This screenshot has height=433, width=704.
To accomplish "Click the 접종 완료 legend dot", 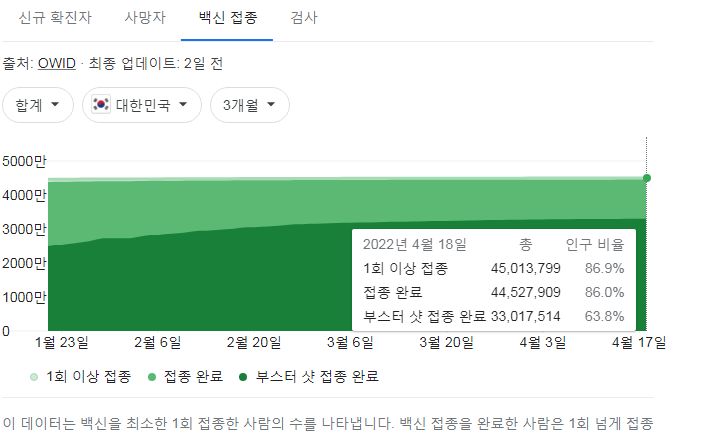I will (x=152, y=377).
